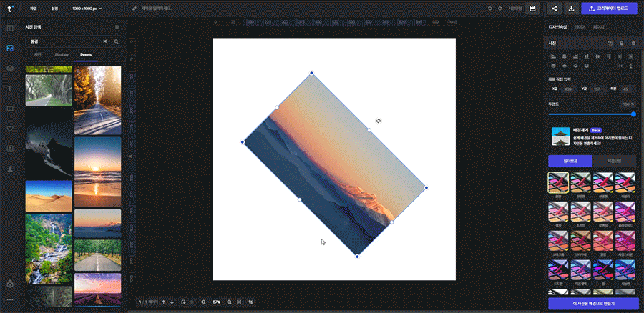Open the text tool in left sidebar
This screenshot has width=644, height=313.
(10, 89)
